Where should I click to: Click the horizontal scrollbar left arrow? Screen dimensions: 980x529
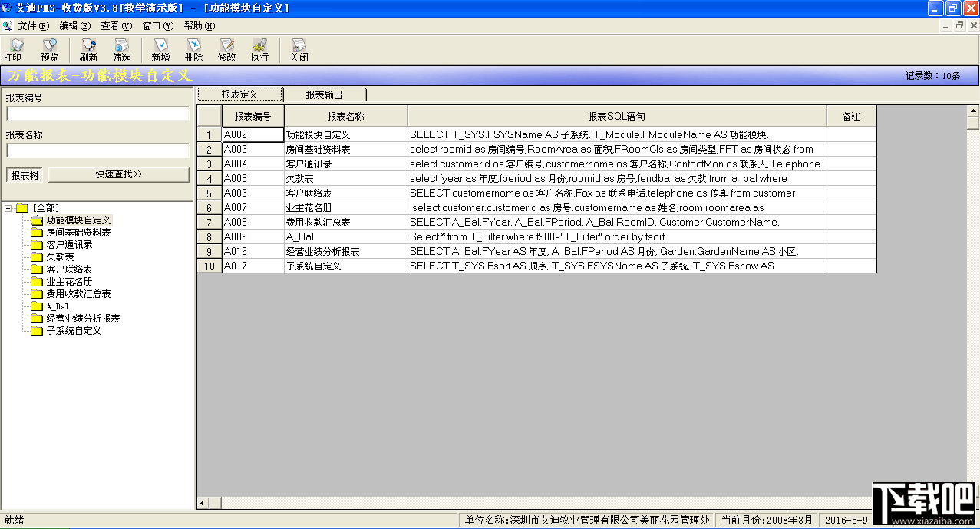[203, 503]
